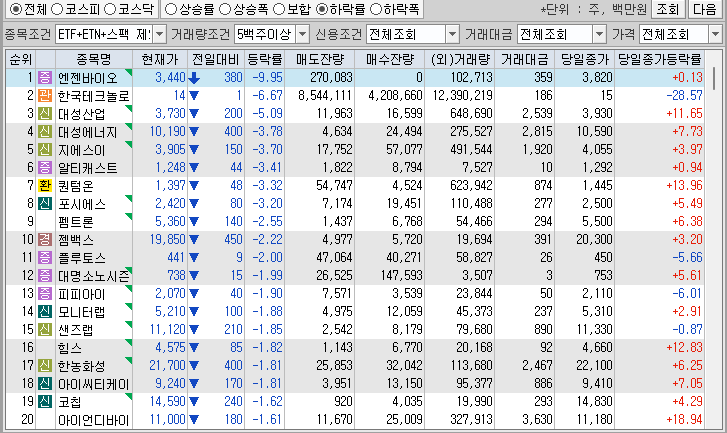Image resolution: width=727 pixels, height=433 pixels.
Task: Sort by the 현재가 column header
Action: 160,59
